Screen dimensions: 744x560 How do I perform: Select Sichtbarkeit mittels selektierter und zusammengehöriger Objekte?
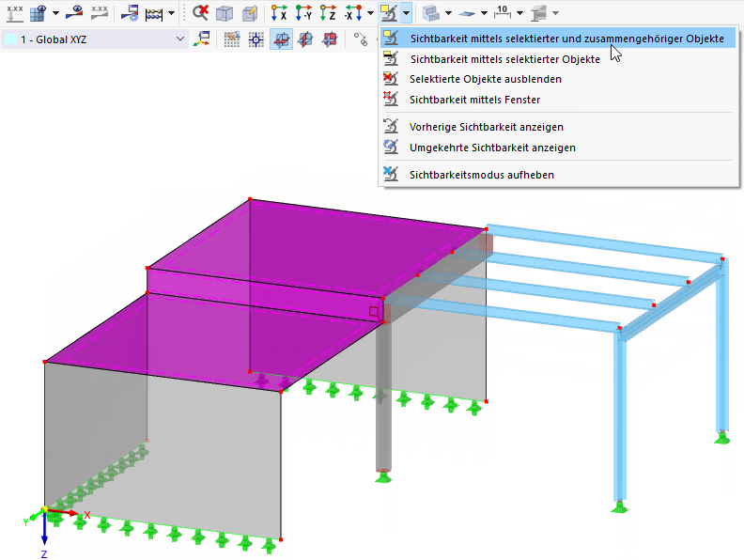[558, 39]
